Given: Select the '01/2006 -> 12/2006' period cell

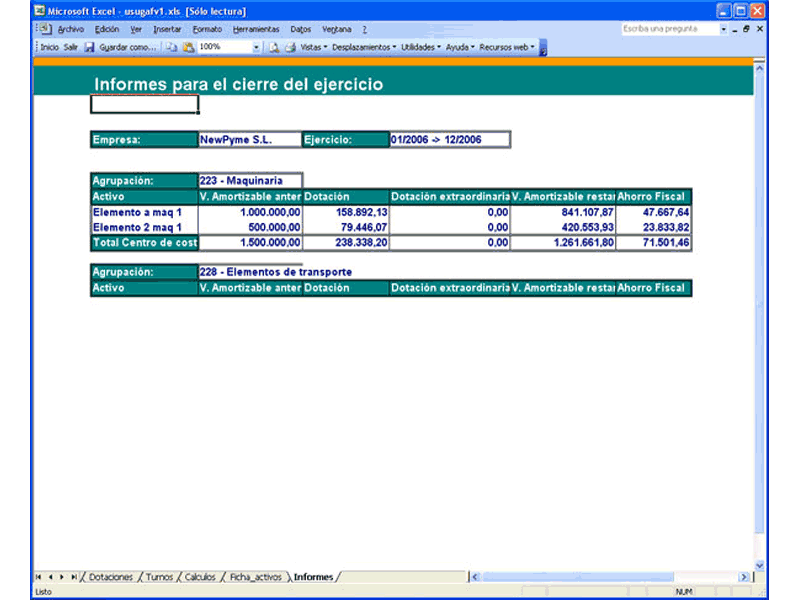Looking at the screenshot, I should coord(449,140).
